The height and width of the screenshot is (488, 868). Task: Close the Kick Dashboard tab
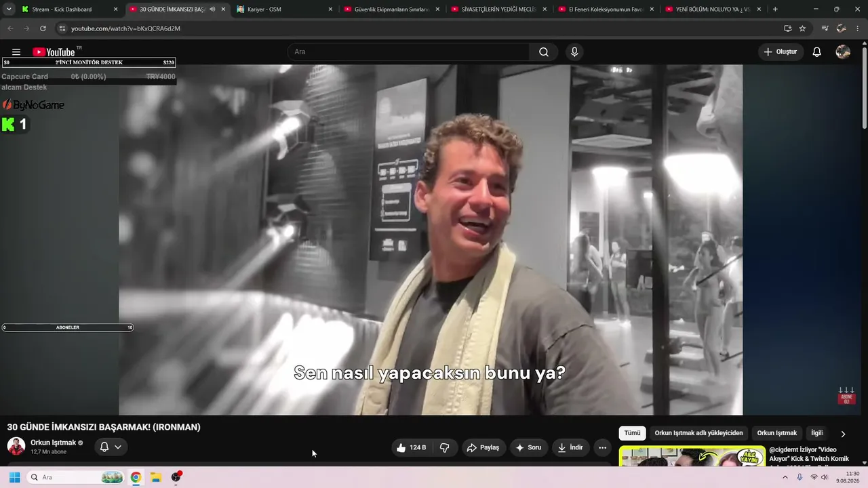pyautogui.click(x=116, y=9)
